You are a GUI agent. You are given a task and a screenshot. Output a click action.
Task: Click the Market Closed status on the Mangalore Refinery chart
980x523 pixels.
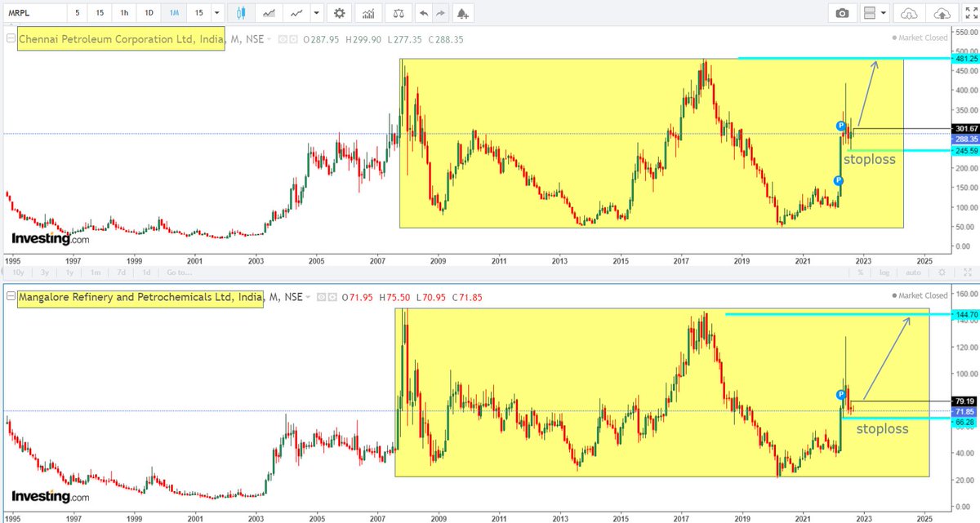(x=920, y=295)
